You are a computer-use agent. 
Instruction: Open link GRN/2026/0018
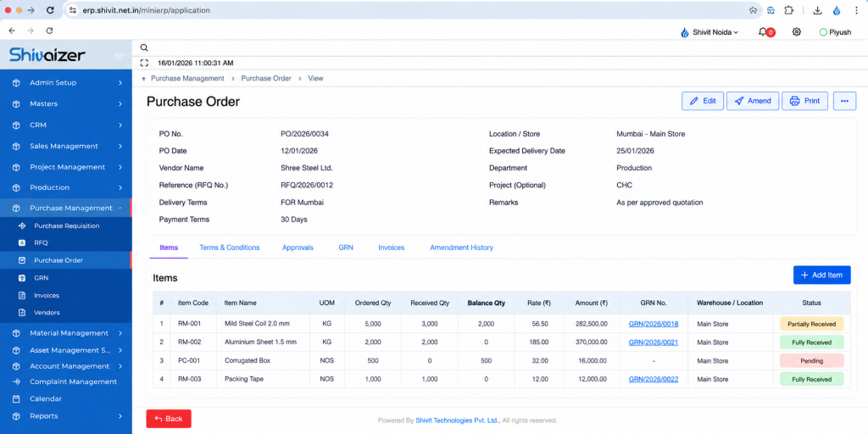(654, 324)
